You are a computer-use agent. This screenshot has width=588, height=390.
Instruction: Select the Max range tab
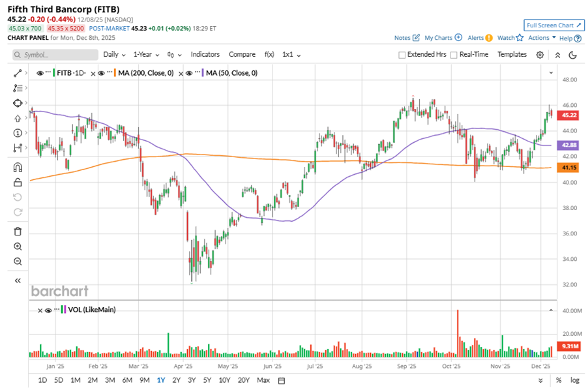tap(263, 380)
